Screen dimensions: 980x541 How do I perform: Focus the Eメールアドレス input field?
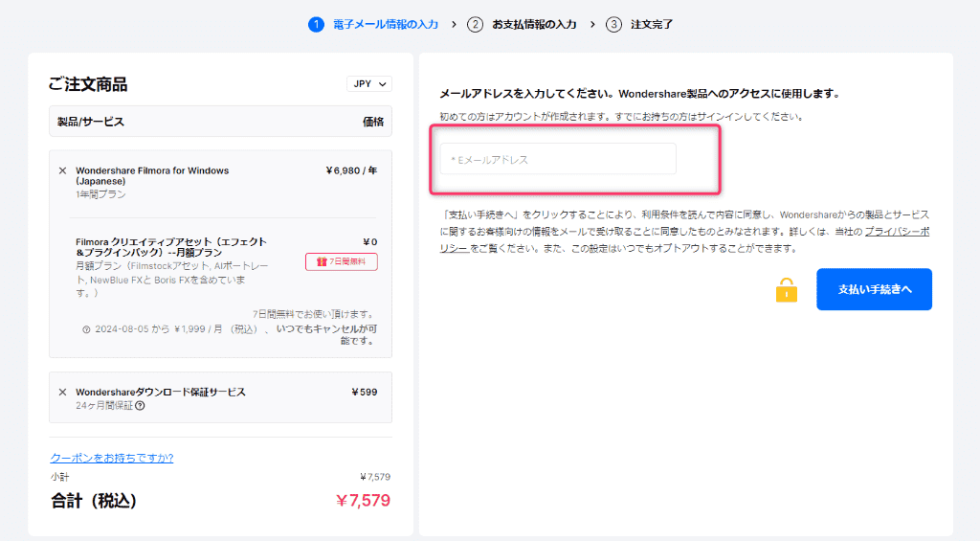(558, 159)
